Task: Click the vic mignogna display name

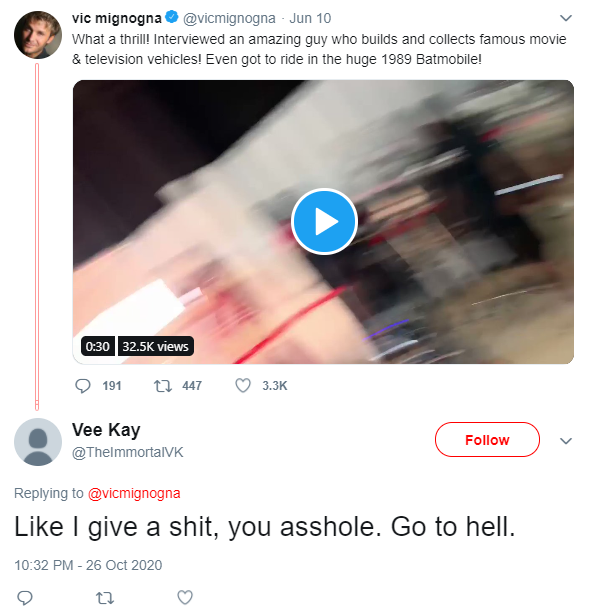Action: [117, 18]
